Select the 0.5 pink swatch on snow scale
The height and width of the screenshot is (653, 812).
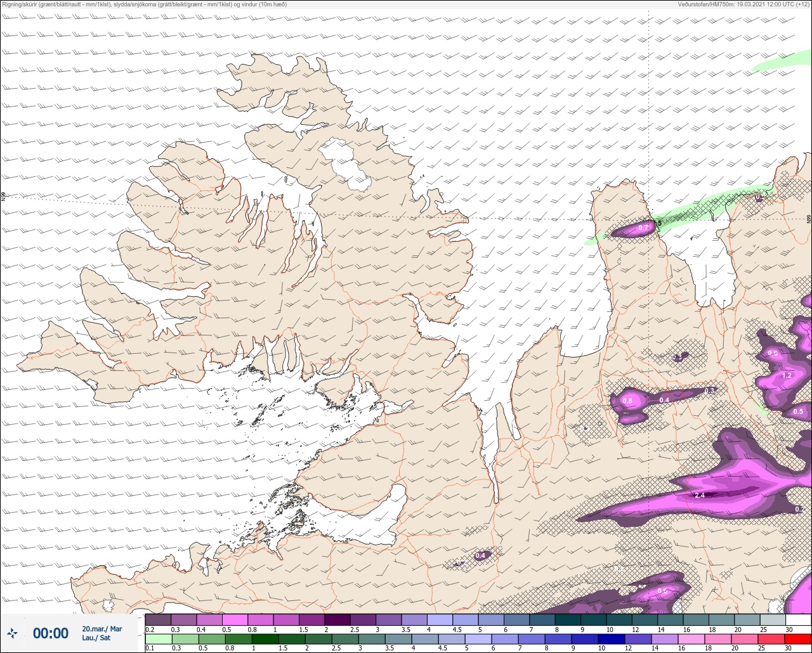click(235, 619)
